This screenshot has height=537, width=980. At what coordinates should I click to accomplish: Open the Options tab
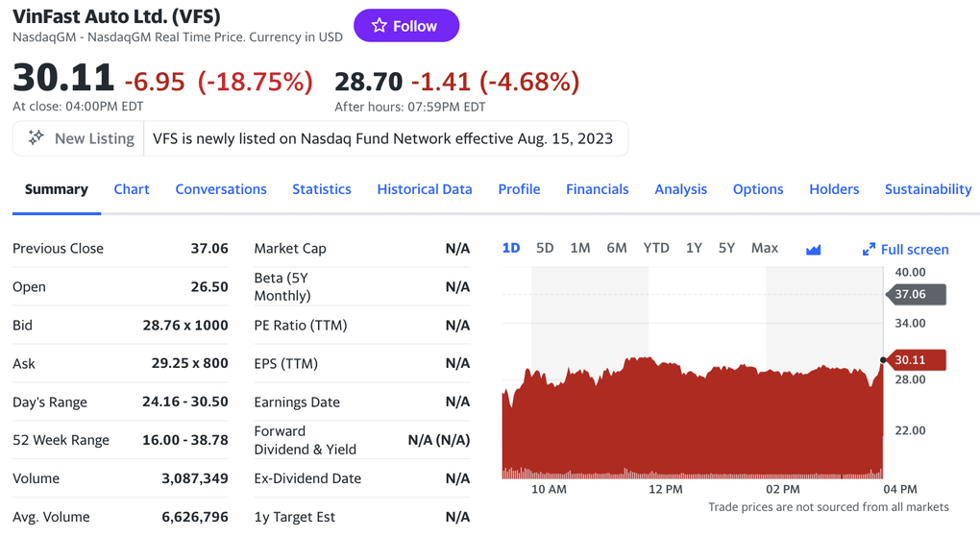pyautogui.click(x=758, y=189)
